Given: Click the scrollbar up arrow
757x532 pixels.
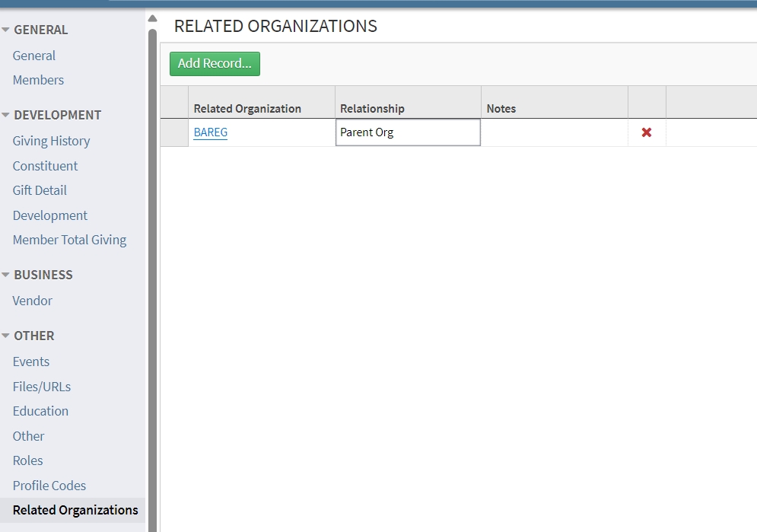Looking at the screenshot, I should (152, 18).
